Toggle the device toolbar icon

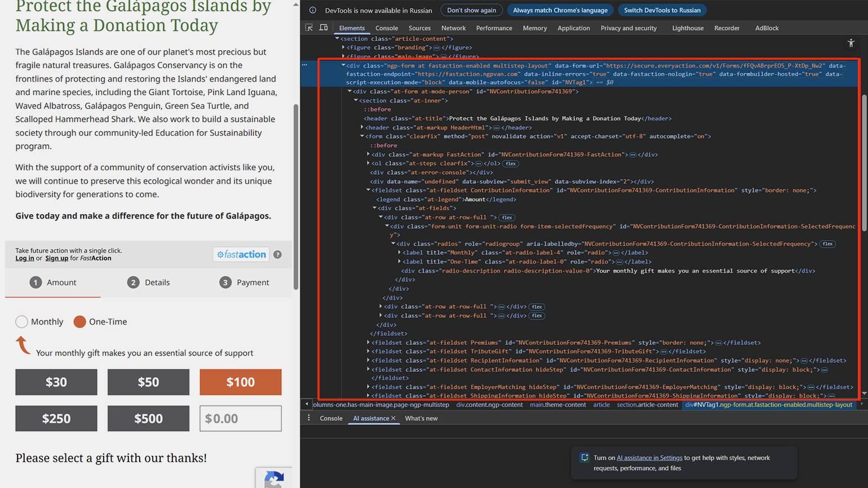[324, 28]
